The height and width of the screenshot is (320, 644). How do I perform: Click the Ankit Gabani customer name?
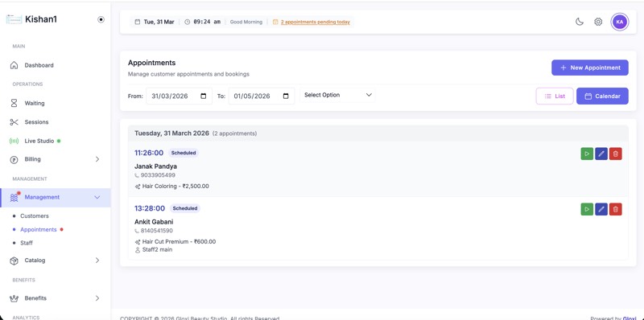[x=154, y=222]
